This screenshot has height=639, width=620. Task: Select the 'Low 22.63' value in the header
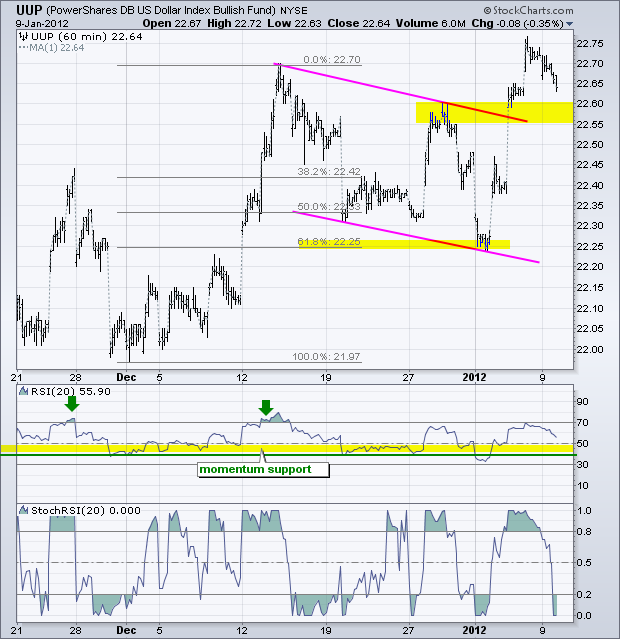click(294, 24)
